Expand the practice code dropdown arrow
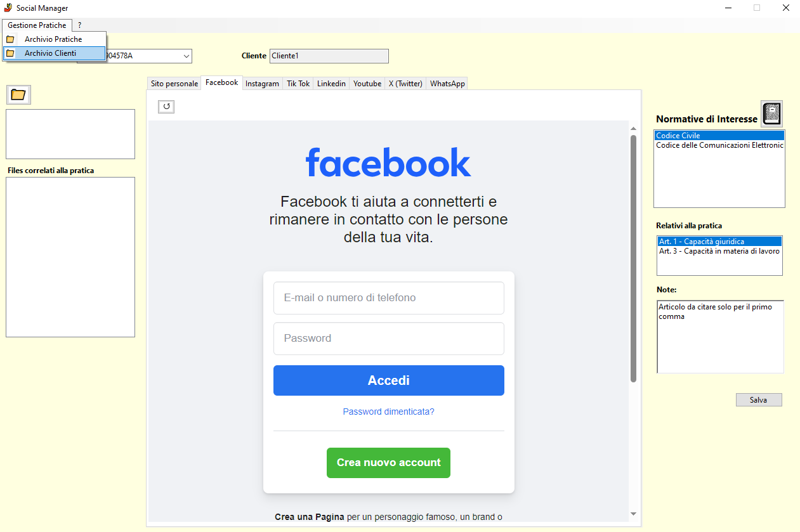The height and width of the screenshot is (532, 800). point(187,56)
